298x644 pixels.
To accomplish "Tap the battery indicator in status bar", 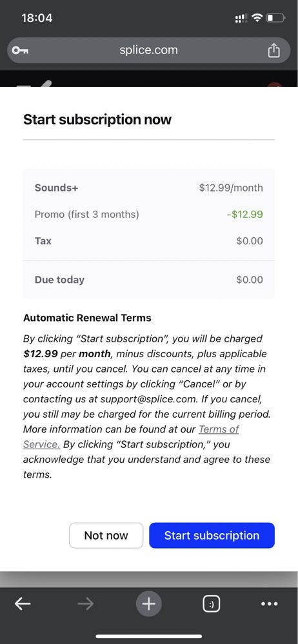I will point(276,18).
